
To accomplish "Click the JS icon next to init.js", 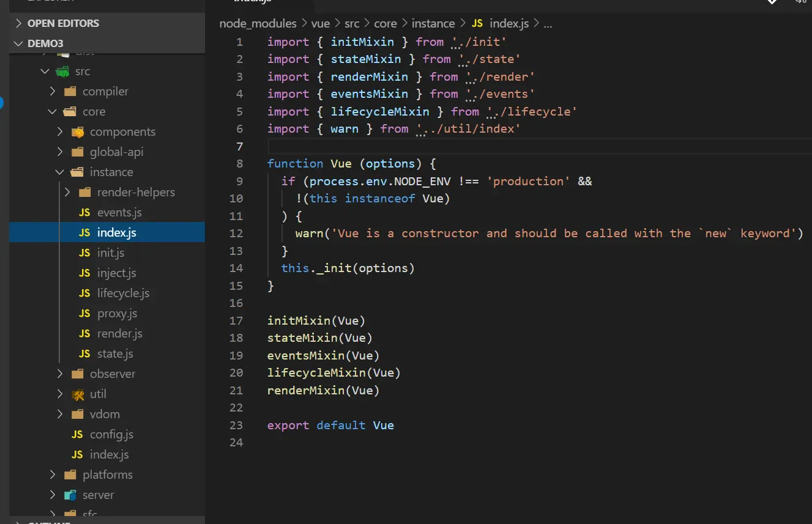I will pos(85,253).
